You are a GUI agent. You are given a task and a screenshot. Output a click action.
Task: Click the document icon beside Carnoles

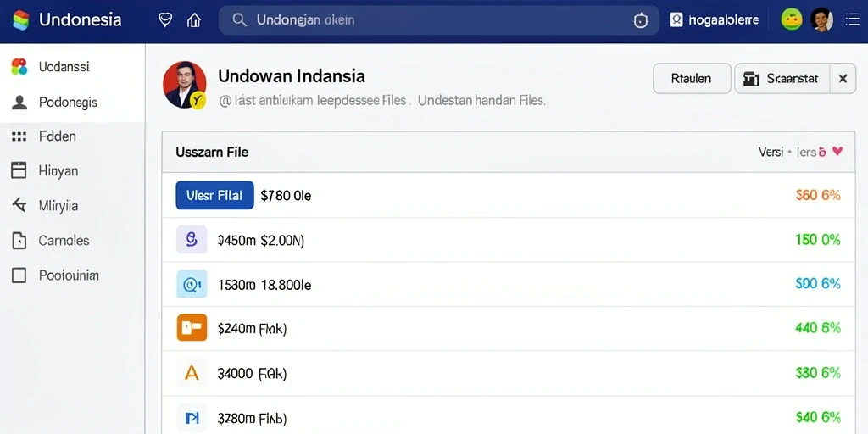point(19,241)
